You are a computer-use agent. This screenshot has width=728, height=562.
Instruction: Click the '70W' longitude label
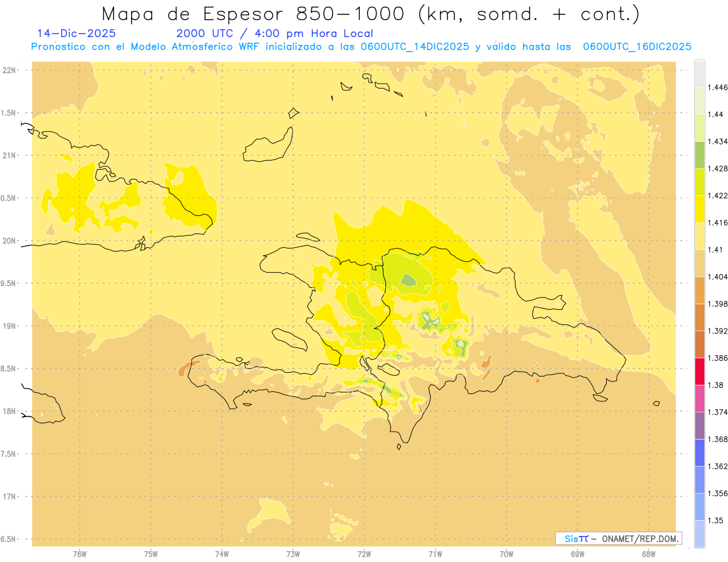(x=507, y=554)
